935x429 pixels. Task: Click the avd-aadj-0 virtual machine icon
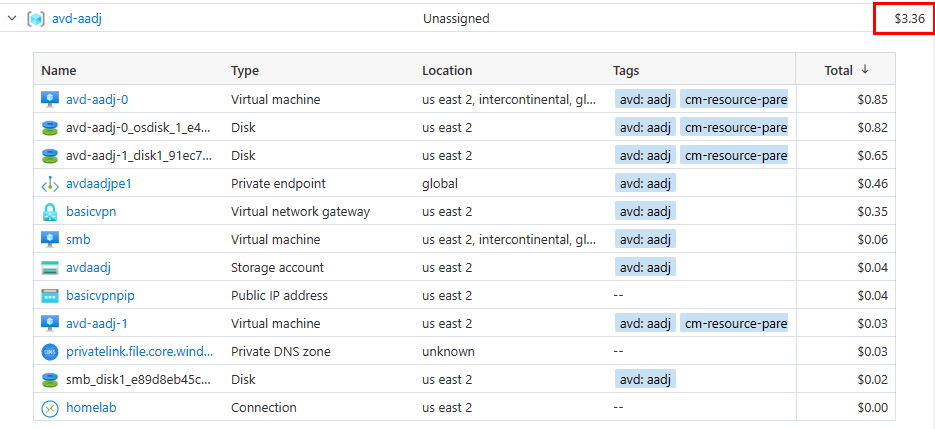click(x=50, y=99)
